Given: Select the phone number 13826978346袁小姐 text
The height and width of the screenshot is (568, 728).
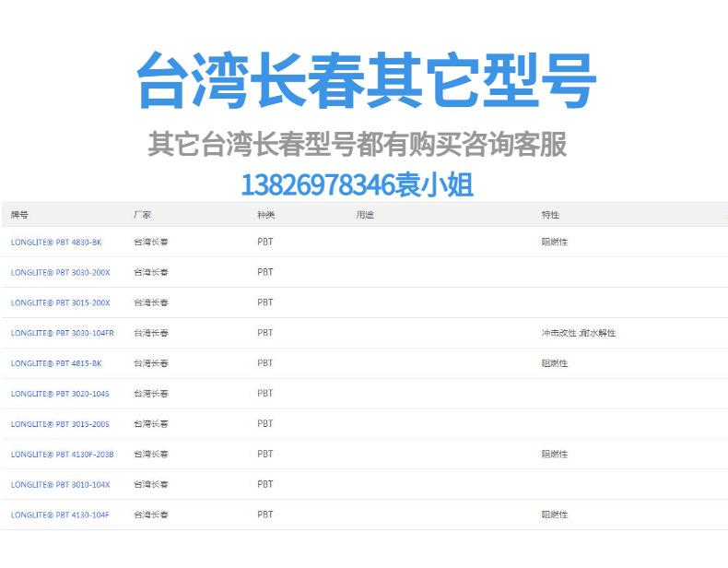Looking at the screenshot, I should [357, 184].
